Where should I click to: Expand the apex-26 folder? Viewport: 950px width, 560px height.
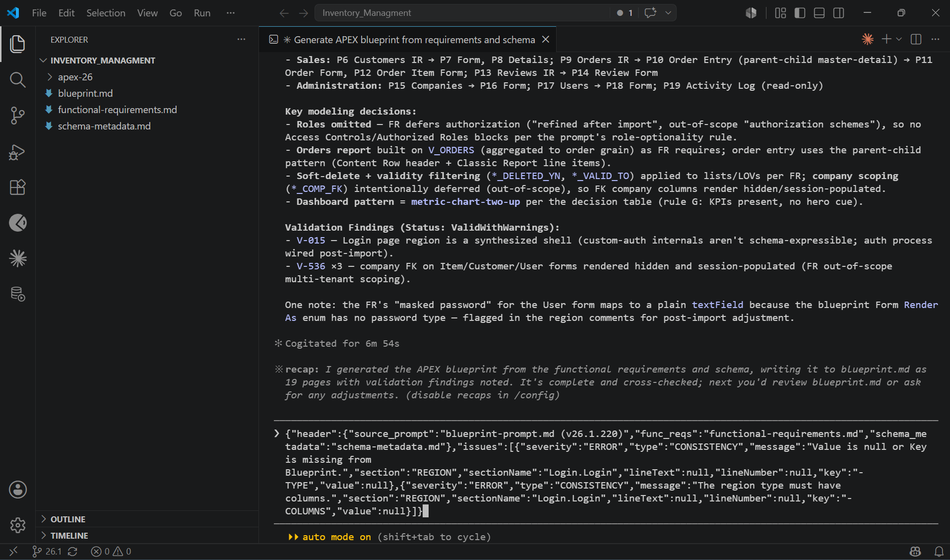point(75,77)
